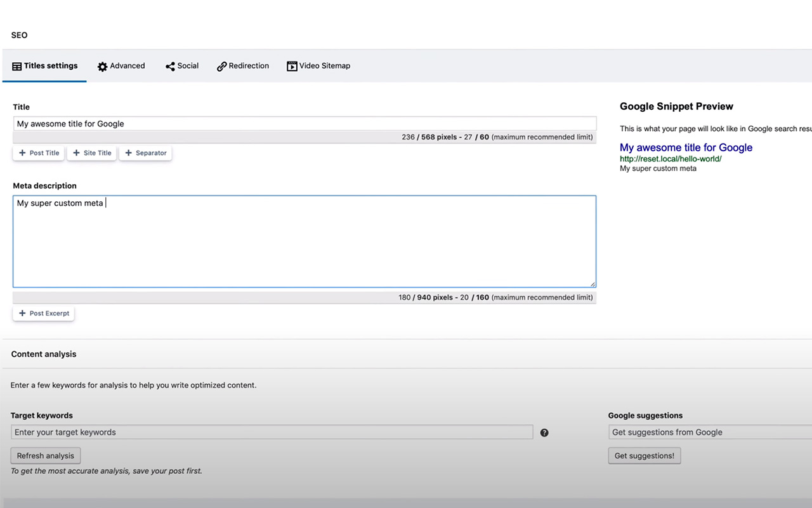Click the Video Sitemap play icon
This screenshot has width=812, height=508.
292,66
